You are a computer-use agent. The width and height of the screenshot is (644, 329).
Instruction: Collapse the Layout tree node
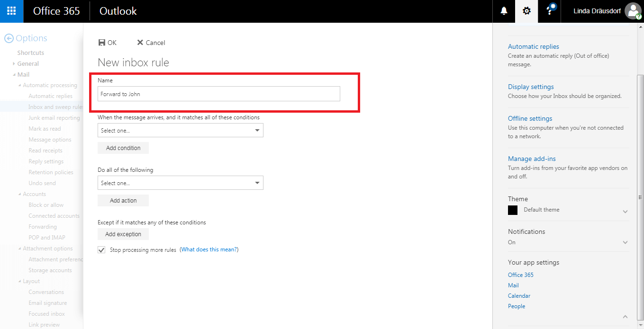click(19, 282)
